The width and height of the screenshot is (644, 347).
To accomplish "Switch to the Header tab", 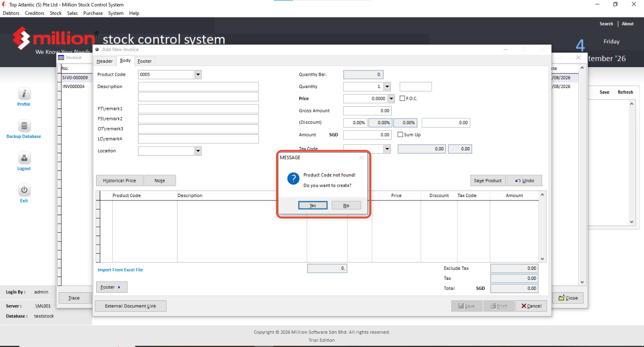I will pos(105,61).
